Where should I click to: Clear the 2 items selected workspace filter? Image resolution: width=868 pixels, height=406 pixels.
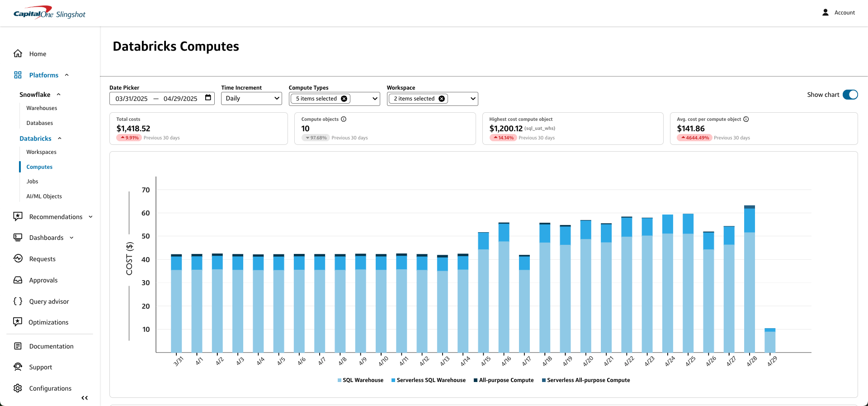click(442, 99)
